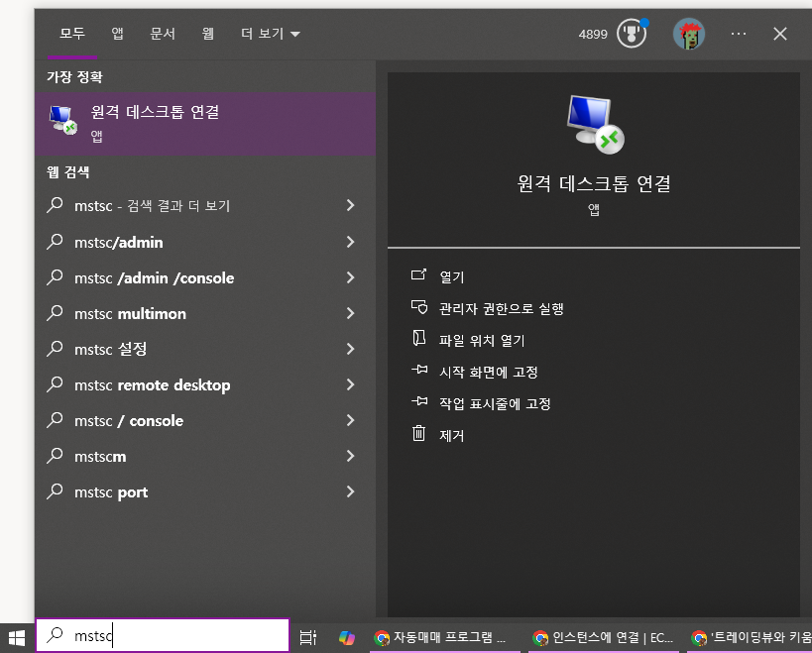Image resolution: width=812 pixels, height=653 pixels.
Task: Select web suggestion mstsc port
Action: click(205, 491)
